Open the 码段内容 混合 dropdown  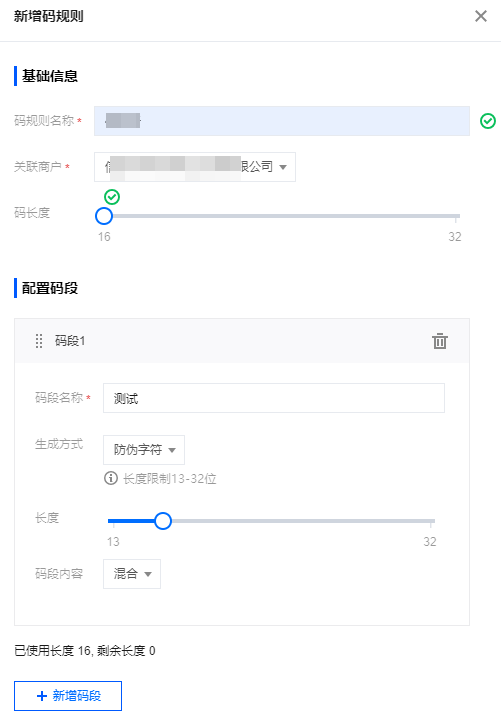pos(132,574)
